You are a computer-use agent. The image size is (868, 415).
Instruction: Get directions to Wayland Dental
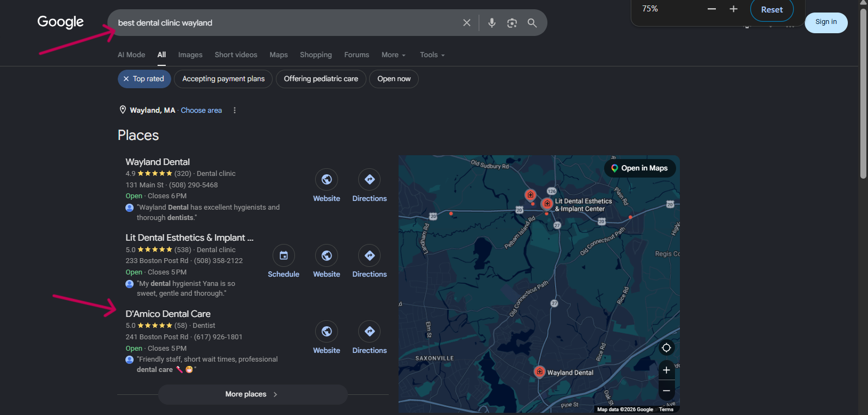370,180
